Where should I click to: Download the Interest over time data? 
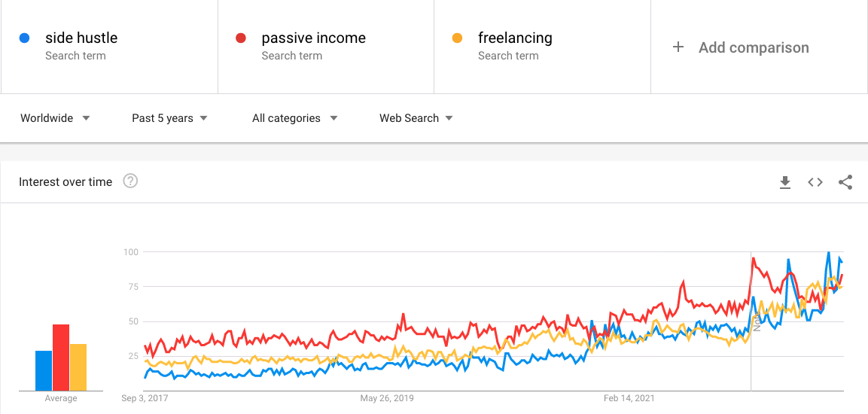tap(785, 182)
